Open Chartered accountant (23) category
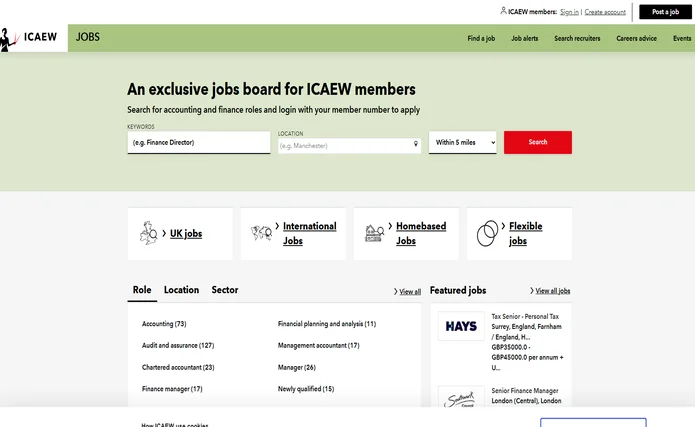 (x=178, y=367)
